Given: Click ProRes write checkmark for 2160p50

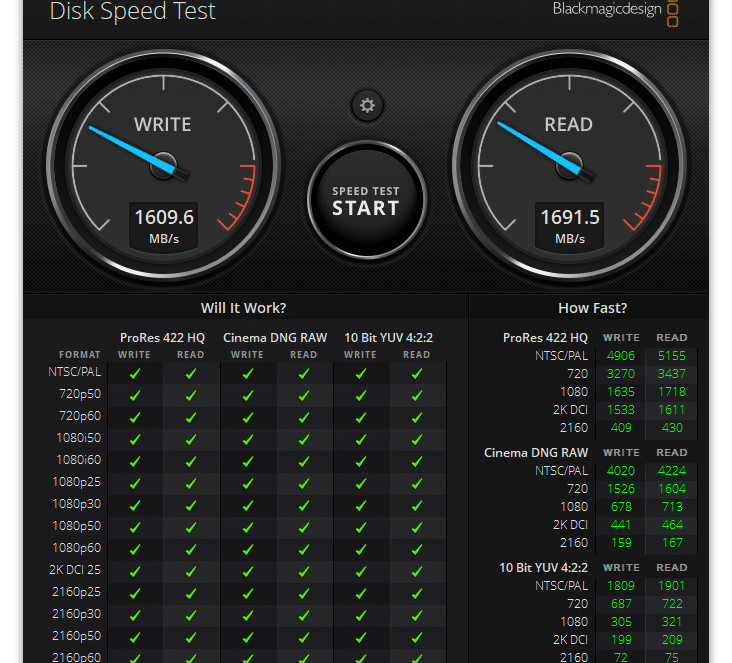Looking at the screenshot, I should click(135, 637).
